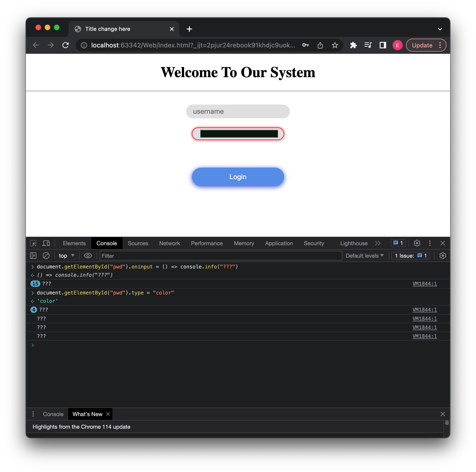Open a new tab with the plus button
Viewport: 476px width, 472px height.
[x=189, y=29]
